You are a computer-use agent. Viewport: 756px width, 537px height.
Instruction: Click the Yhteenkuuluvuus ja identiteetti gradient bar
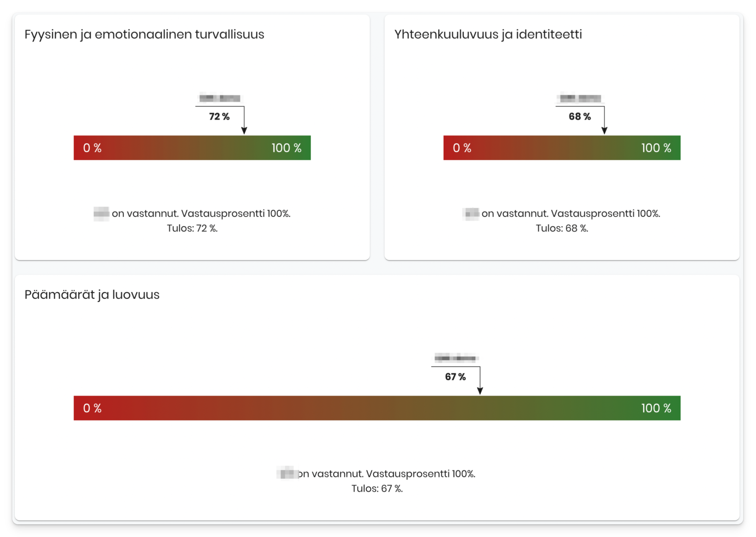pos(562,148)
